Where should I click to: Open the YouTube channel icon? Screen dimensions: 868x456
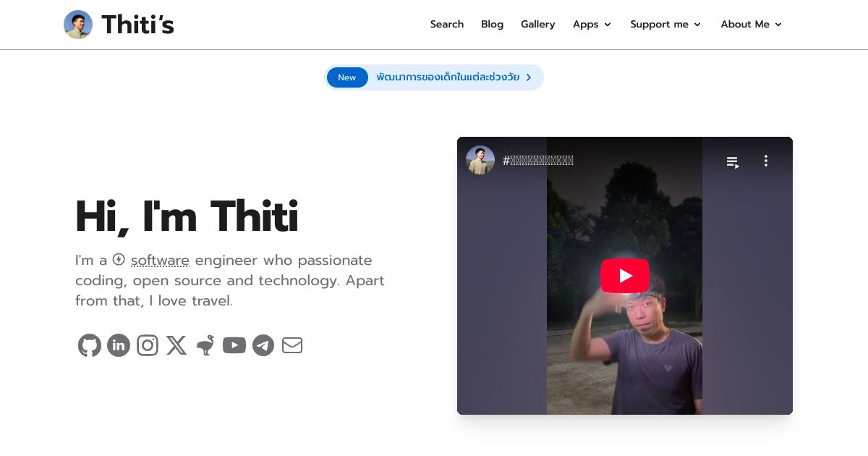coord(234,345)
